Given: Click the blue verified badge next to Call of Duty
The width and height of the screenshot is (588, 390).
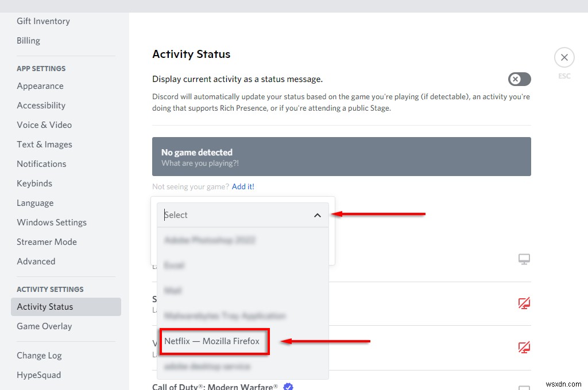Looking at the screenshot, I should [x=288, y=387].
